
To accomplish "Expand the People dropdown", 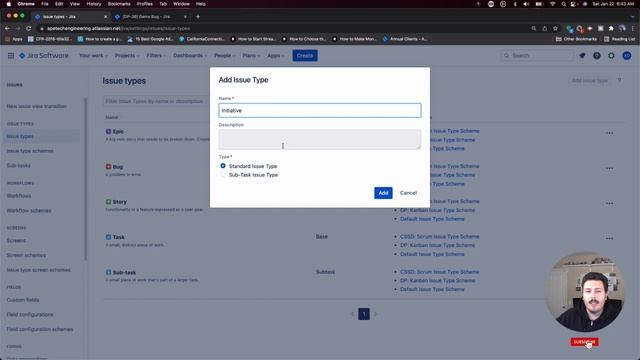I will click(x=224, y=56).
